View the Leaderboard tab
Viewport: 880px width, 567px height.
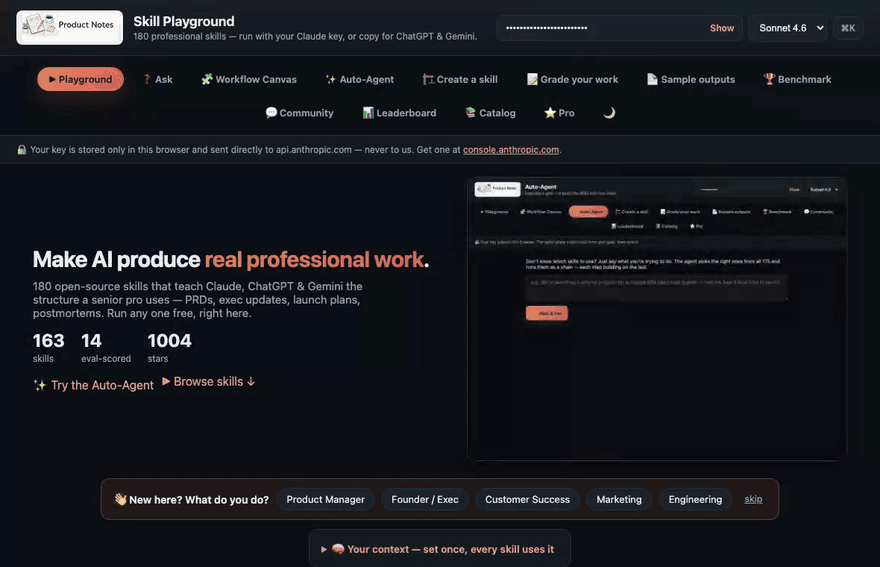pos(400,113)
